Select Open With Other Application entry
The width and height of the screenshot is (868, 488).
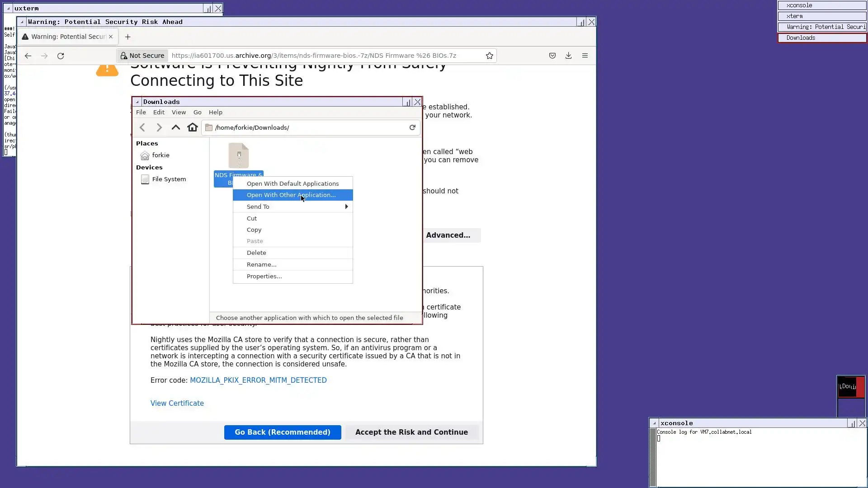pos(291,195)
